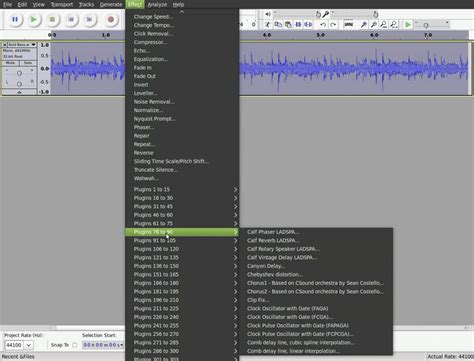Choose Compressor effect
The image size is (474, 361).
[x=182, y=42]
